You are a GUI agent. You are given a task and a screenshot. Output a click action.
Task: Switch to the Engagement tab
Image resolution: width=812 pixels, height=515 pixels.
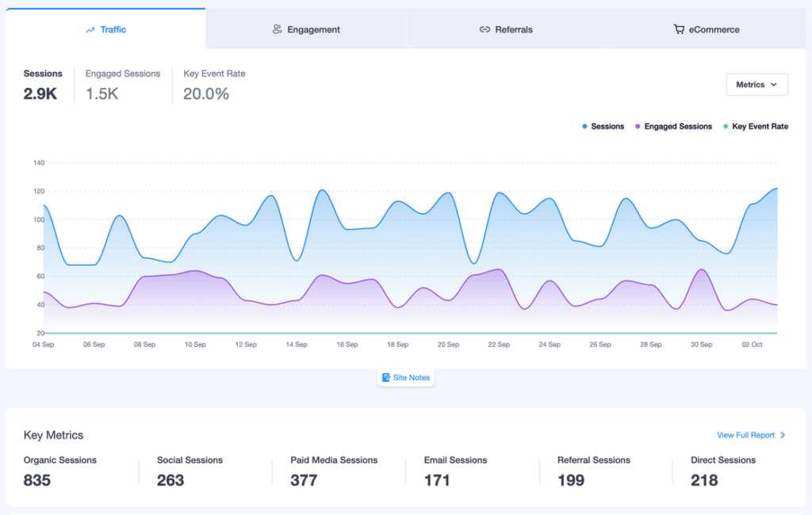coord(306,29)
